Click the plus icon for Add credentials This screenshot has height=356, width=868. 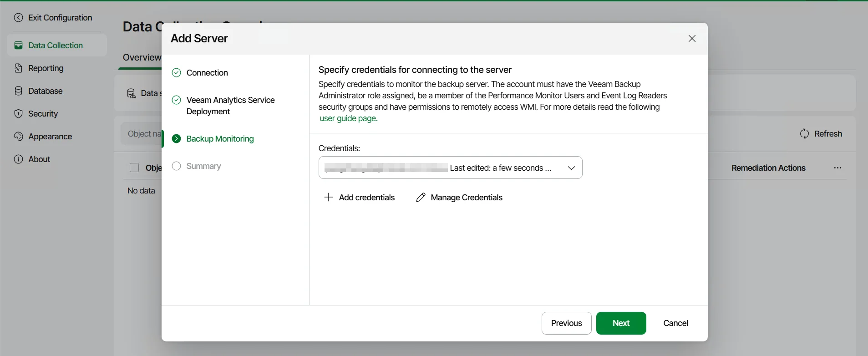click(x=328, y=197)
